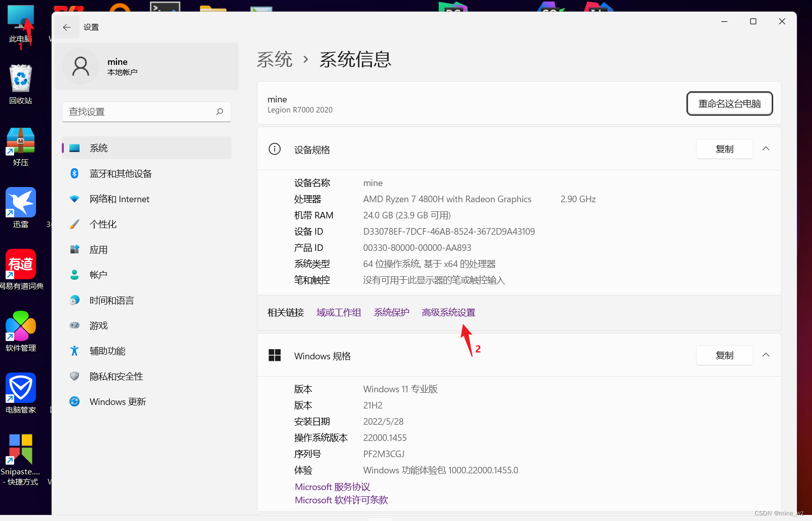Image resolution: width=812 pixels, height=521 pixels.
Task: Click the search magnifier icon
Action: [219, 111]
